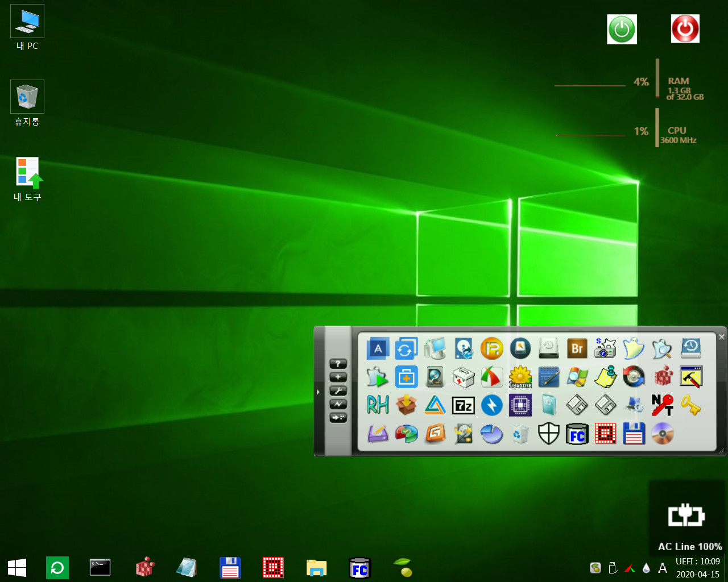
Task: Click the olive icon on the taskbar
Action: click(x=403, y=567)
